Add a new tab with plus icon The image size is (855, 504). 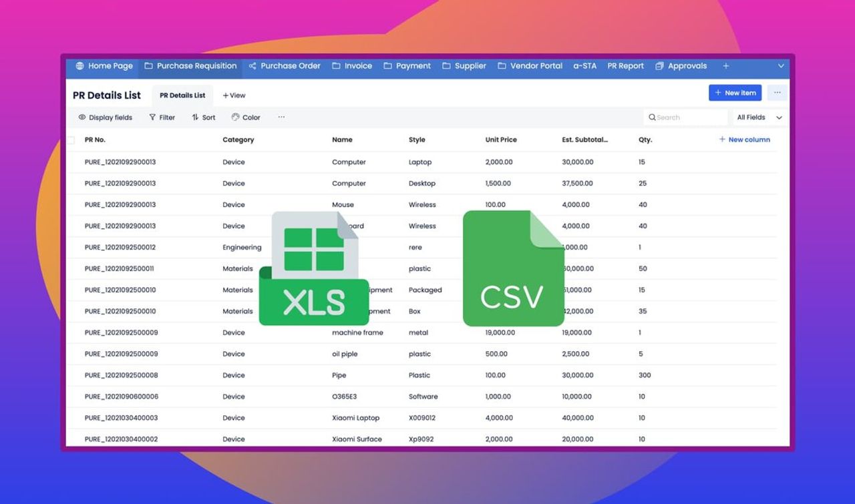pos(725,66)
